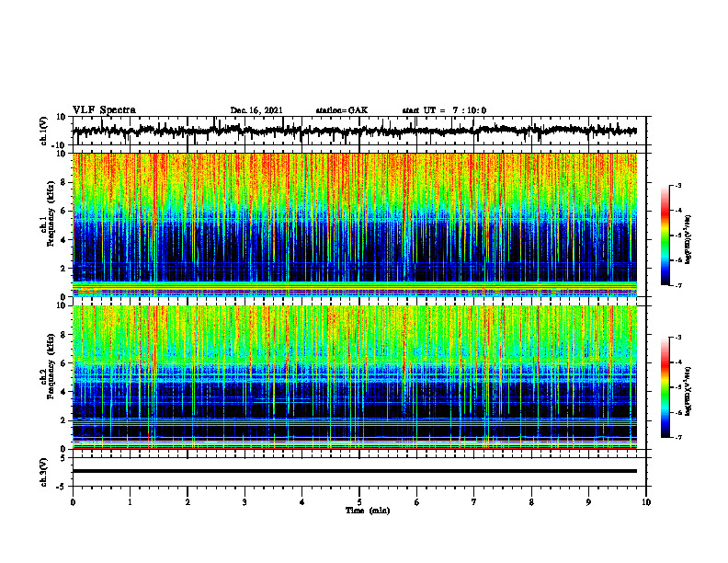Click time axis tick label "1"
Image resolution: width=728 pixels, height=563 pixels.
point(130,502)
